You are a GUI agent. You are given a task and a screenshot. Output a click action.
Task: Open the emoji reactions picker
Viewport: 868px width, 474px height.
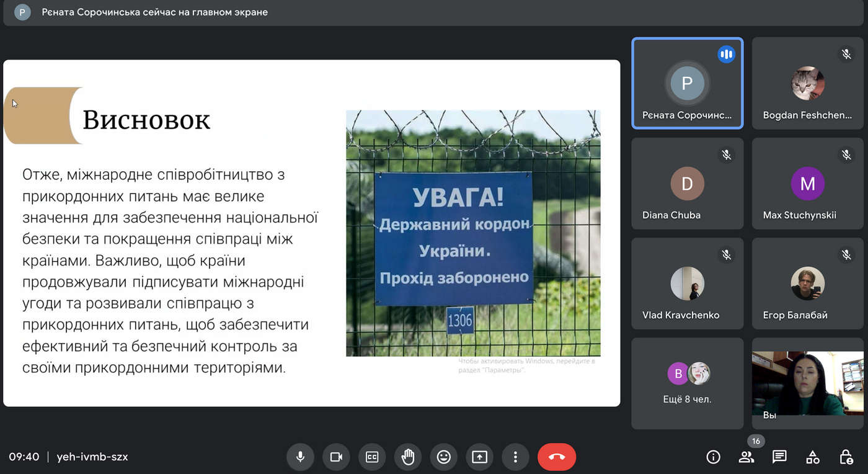pyautogui.click(x=443, y=457)
